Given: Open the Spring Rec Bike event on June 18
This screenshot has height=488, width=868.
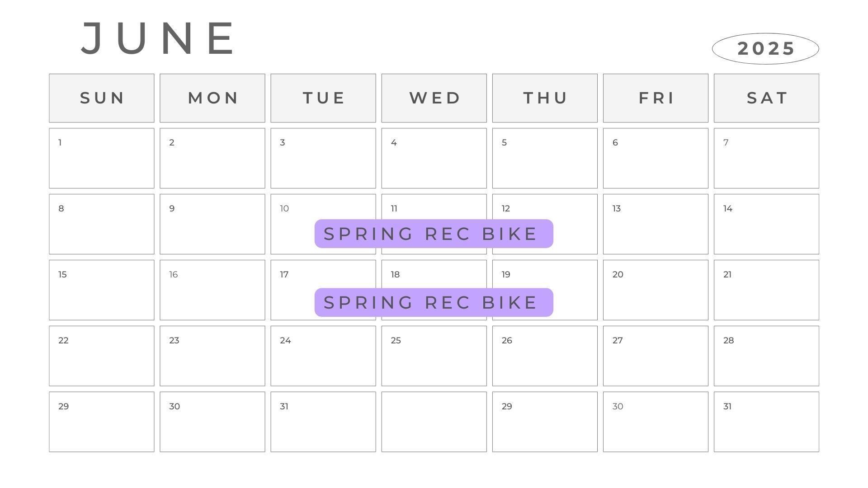Looking at the screenshot, I should pyautogui.click(x=434, y=302).
